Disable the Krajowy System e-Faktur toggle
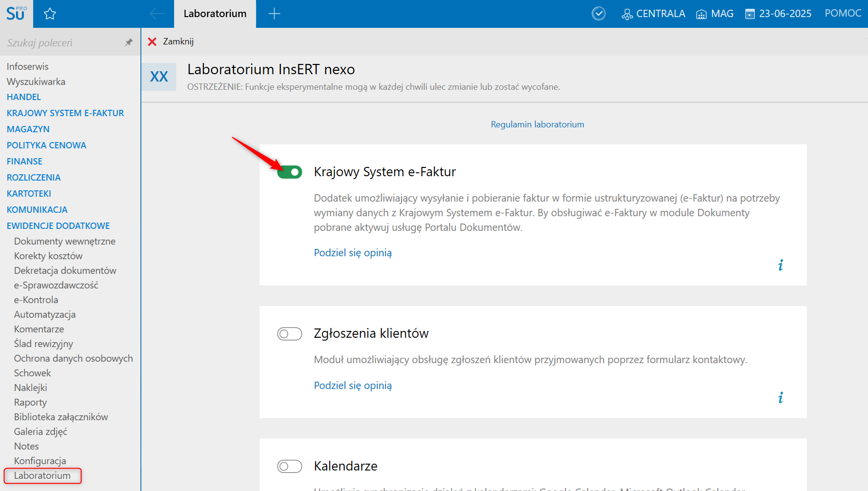Image resolution: width=868 pixels, height=491 pixels. point(290,172)
